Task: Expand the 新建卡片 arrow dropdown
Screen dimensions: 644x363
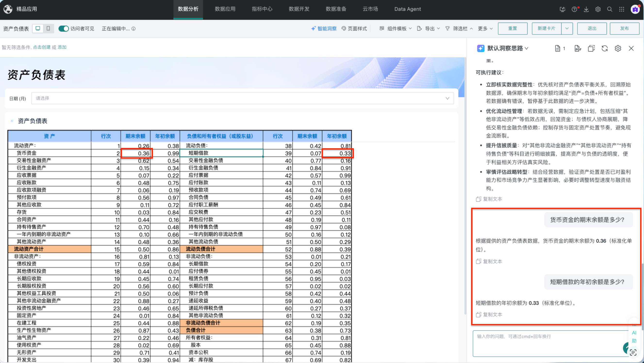Action: coord(567,28)
